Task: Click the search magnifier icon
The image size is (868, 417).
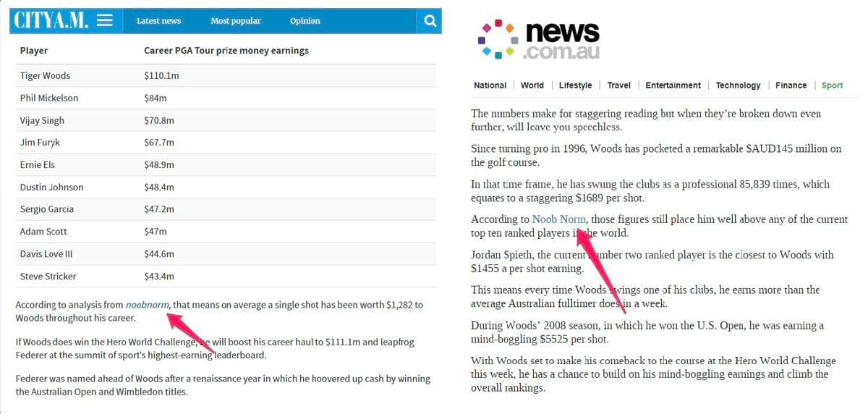Action: [430, 20]
